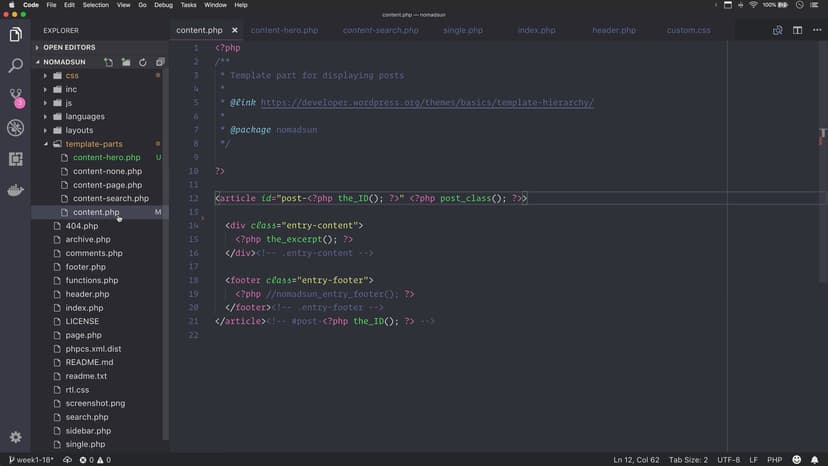The image size is (828, 466).
Task: Click the New File icon in explorer
Action: [109, 62]
